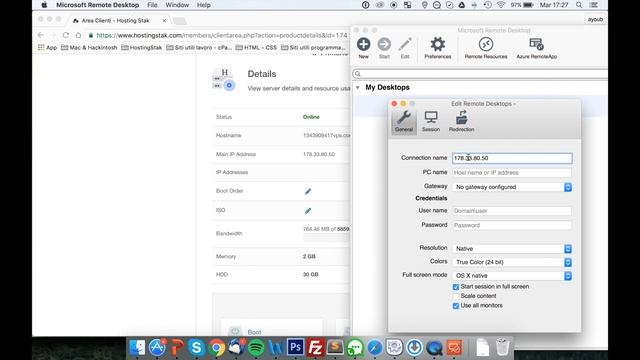
Task: Click the Google Drive menu bar icon
Action: pyautogui.click(x=462, y=5)
